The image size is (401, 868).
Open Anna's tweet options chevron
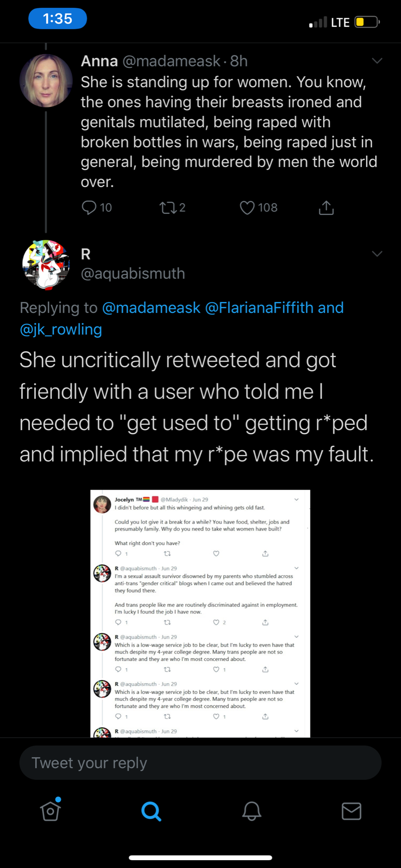(x=377, y=61)
